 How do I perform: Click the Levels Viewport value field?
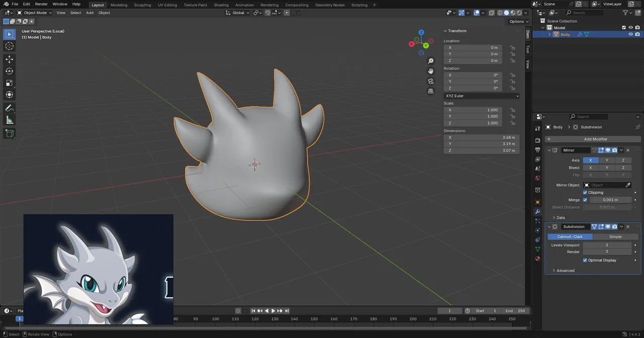tap(607, 245)
